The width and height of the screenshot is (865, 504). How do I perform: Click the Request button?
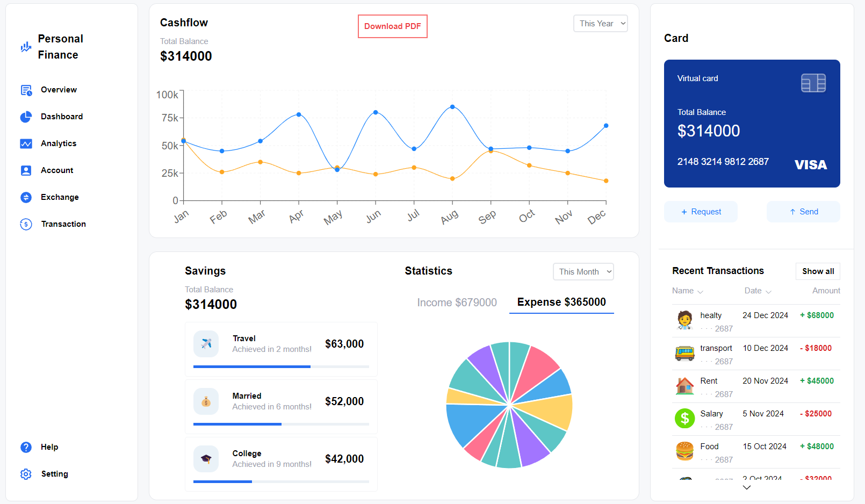coord(701,212)
